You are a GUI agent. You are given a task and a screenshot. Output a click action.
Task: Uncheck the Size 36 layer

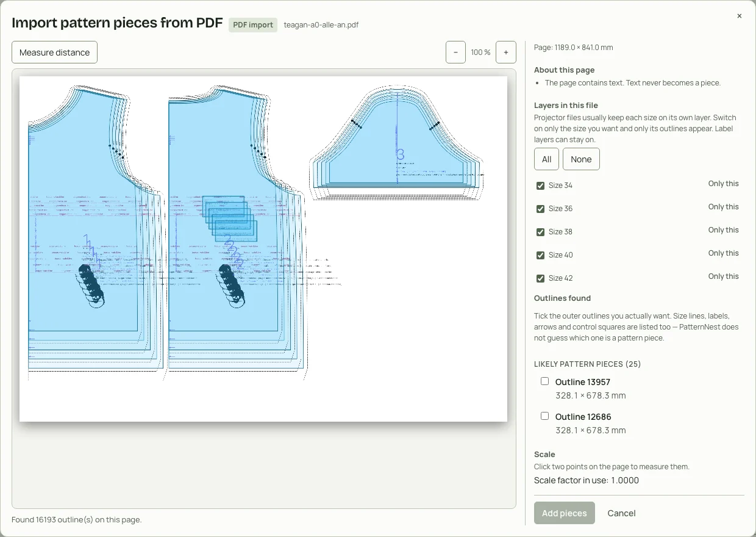[540, 209]
